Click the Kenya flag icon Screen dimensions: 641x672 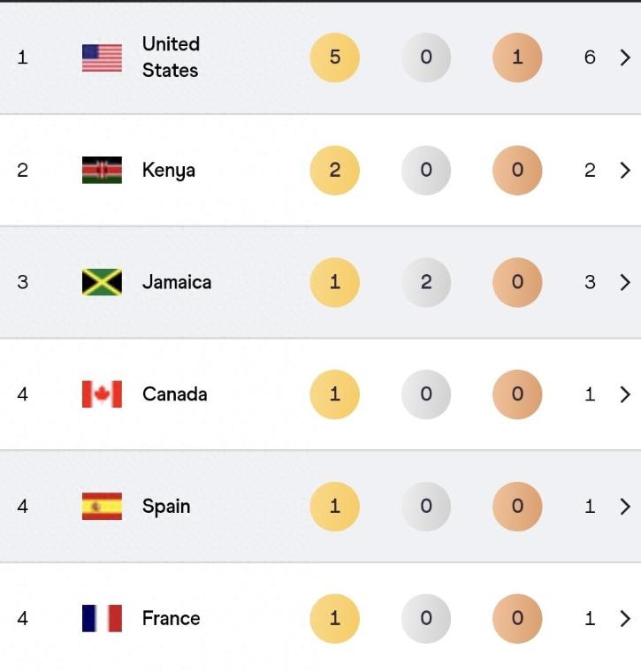tap(102, 170)
